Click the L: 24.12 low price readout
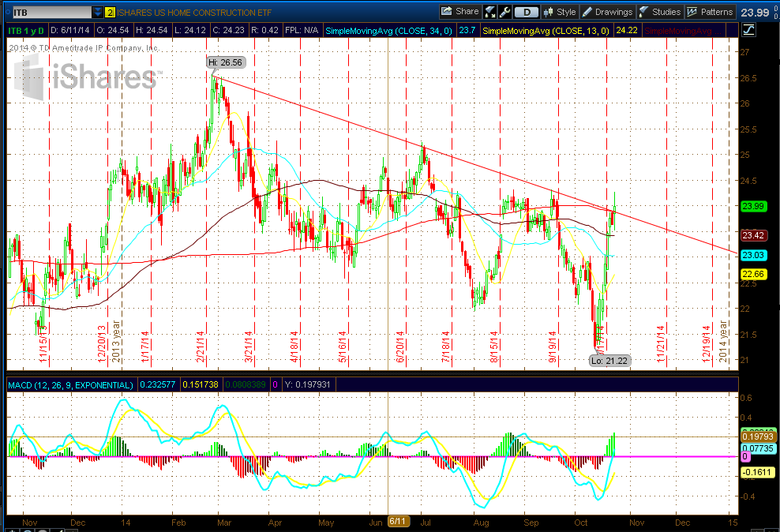The width and height of the screenshot is (780, 532). tap(190, 30)
